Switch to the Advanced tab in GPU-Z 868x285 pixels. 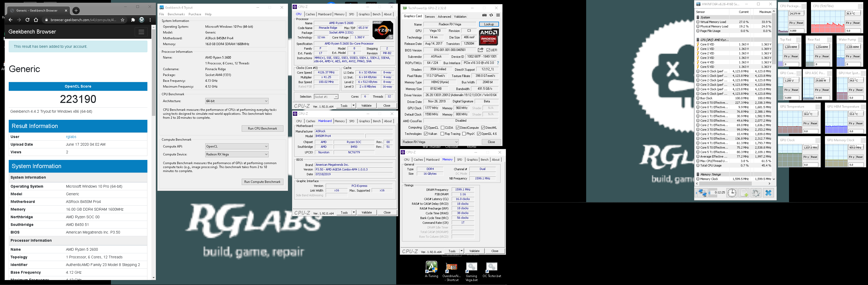coord(444,16)
